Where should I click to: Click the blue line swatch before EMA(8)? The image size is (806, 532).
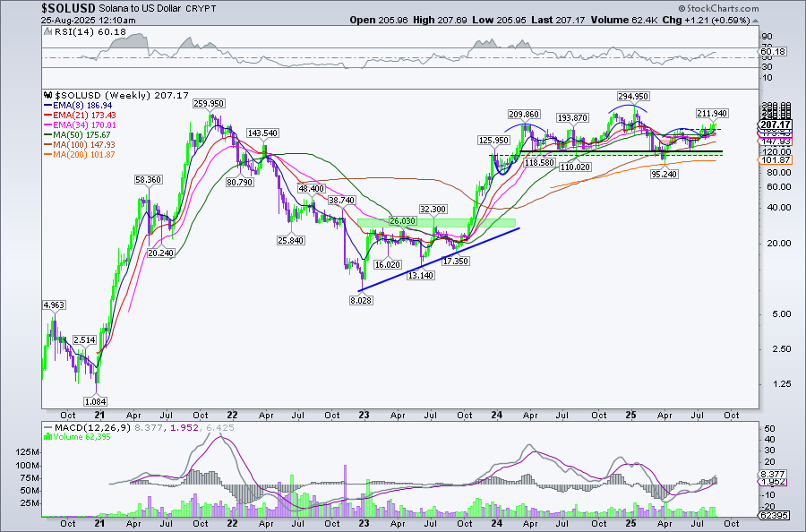pos(47,106)
